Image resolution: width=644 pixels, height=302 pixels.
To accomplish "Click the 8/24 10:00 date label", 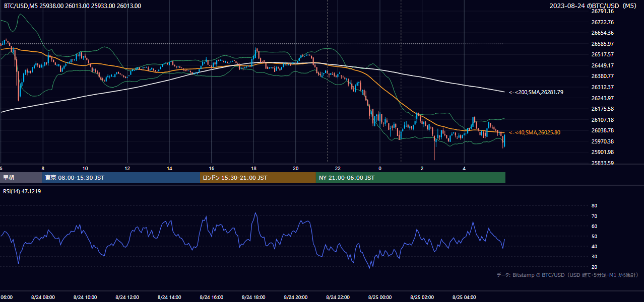I will click(85, 297).
